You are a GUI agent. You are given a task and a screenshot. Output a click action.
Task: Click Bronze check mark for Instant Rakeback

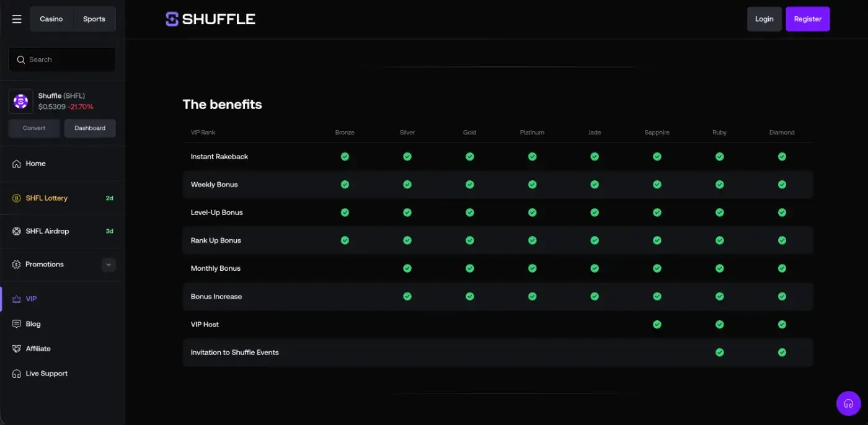(x=345, y=157)
